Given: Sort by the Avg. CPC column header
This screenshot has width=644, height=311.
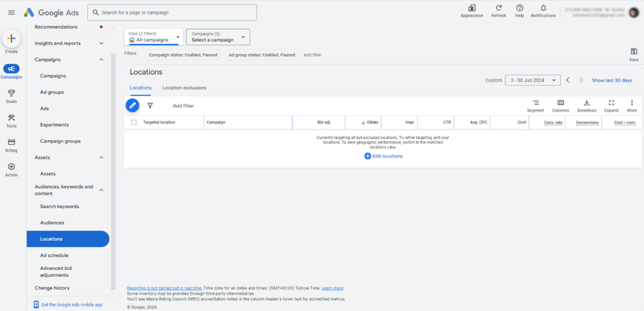Looking at the screenshot, I should pyautogui.click(x=479, y=122).
